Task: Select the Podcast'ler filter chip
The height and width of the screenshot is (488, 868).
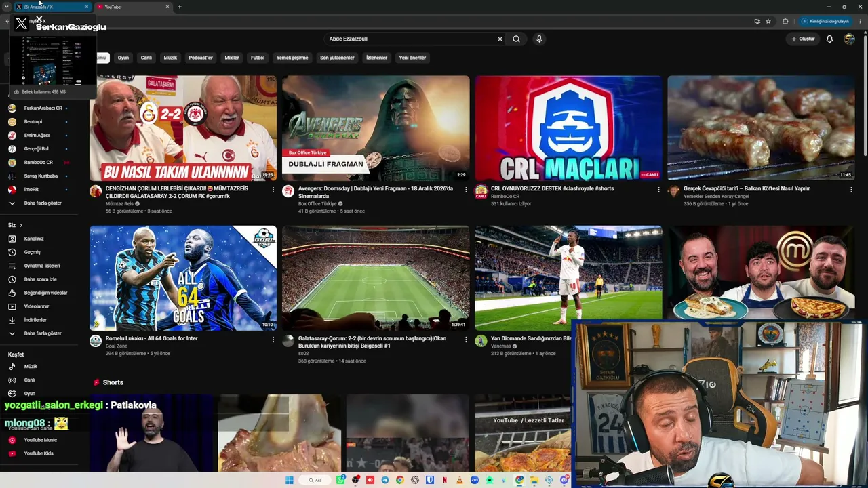Action: point(201,58)
